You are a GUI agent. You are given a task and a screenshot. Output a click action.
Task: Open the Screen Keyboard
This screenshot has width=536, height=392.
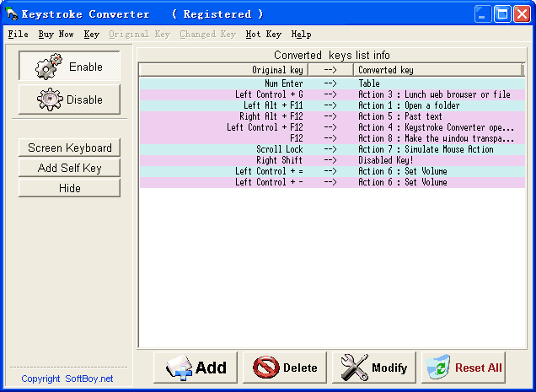click(69, 148)
